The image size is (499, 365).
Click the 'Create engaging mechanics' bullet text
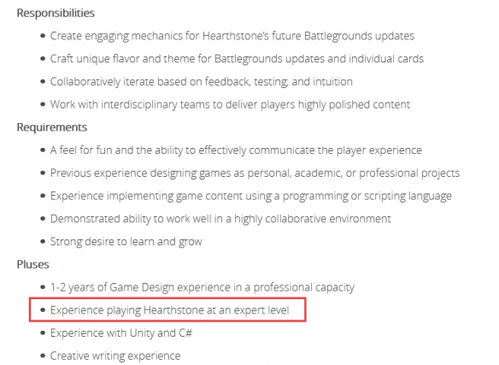click(232, 36)
